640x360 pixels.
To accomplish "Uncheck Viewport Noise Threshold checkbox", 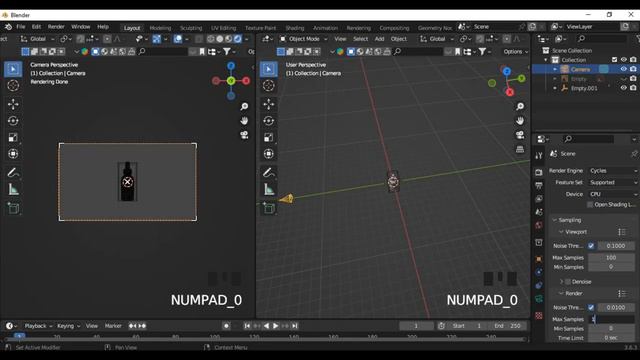I will (591, 246).
